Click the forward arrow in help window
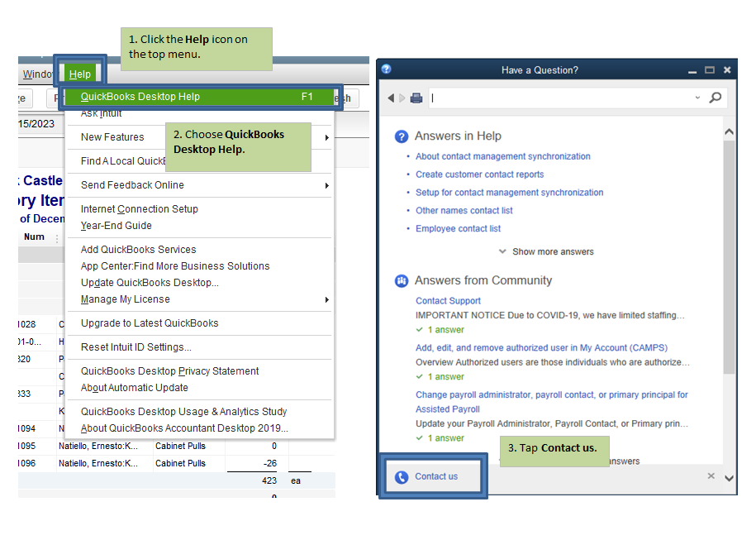756x540 pixels. [402, 98]
